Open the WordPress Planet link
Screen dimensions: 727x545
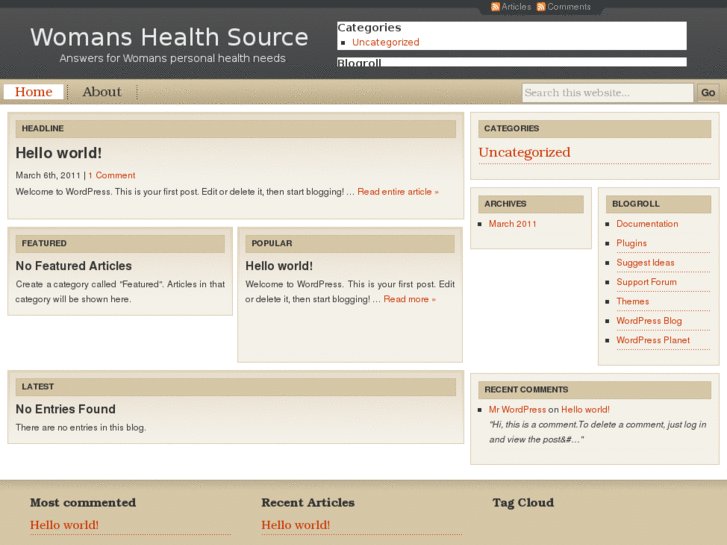[x=653, y=340]
